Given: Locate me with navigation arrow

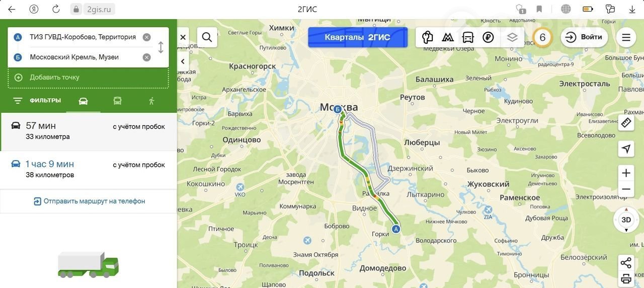Looking at the screenshot, I should [x=626, y=149].
